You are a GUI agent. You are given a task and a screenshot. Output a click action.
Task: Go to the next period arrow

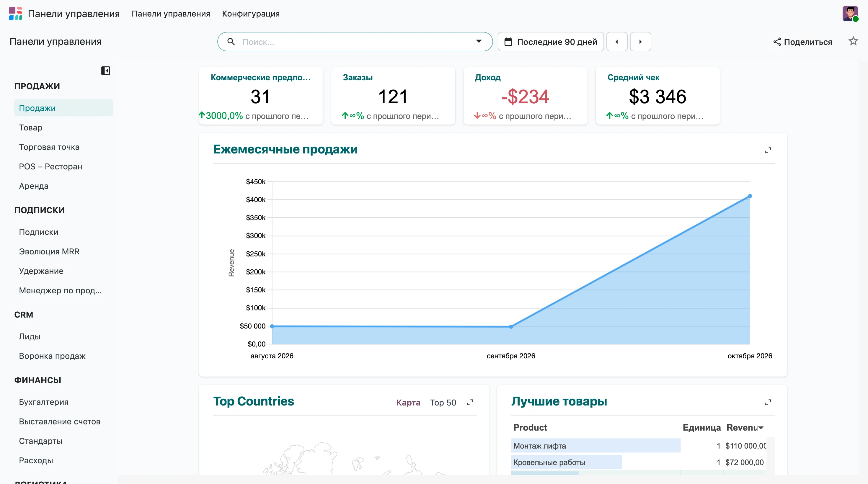[640, 42]
